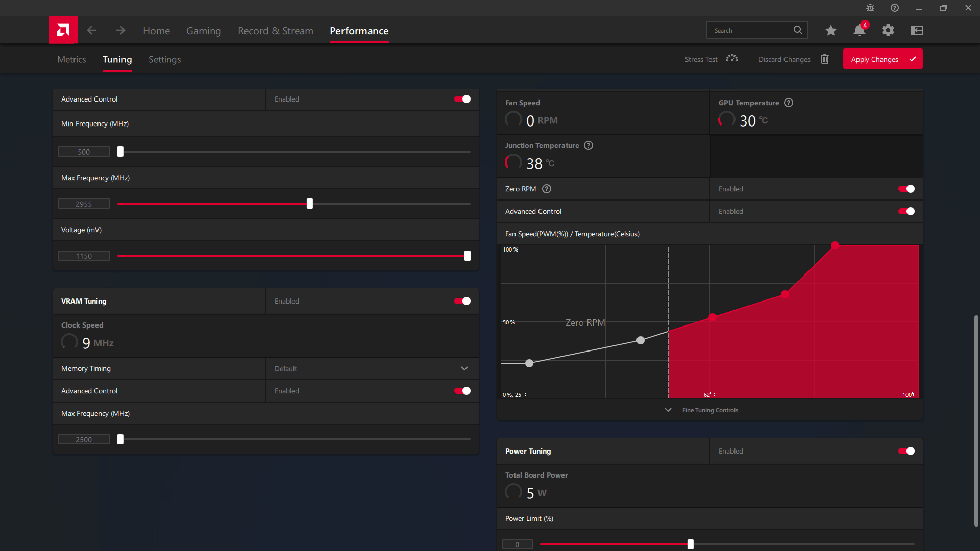Click Min Frequency 500 input field

[84, 152]
